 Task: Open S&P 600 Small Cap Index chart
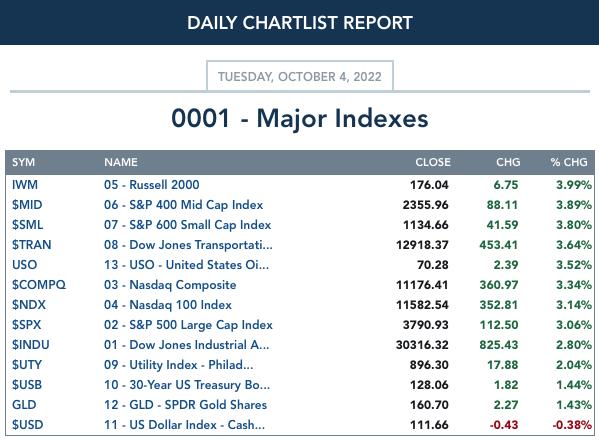[x=188, y=225]
